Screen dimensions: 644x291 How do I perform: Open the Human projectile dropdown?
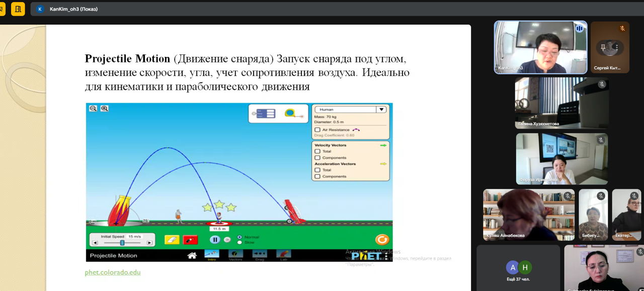click(x=350, y=109)
